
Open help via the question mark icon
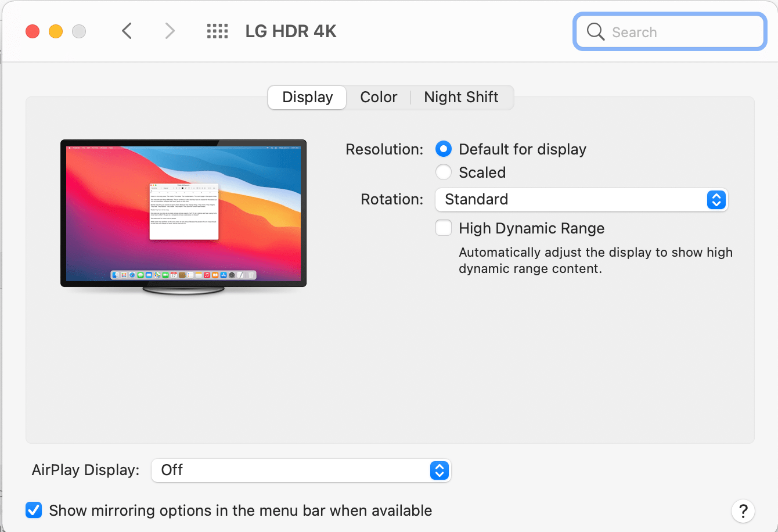743,511
